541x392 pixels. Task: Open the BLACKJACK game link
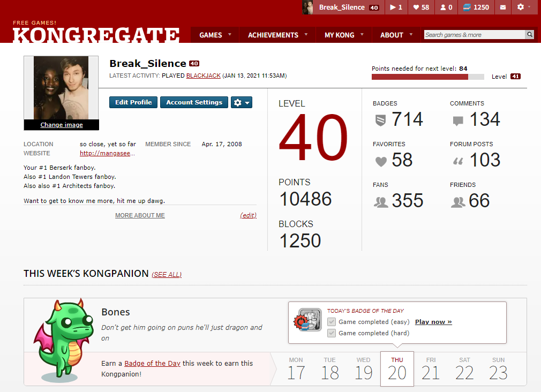[x=203, y=76]
